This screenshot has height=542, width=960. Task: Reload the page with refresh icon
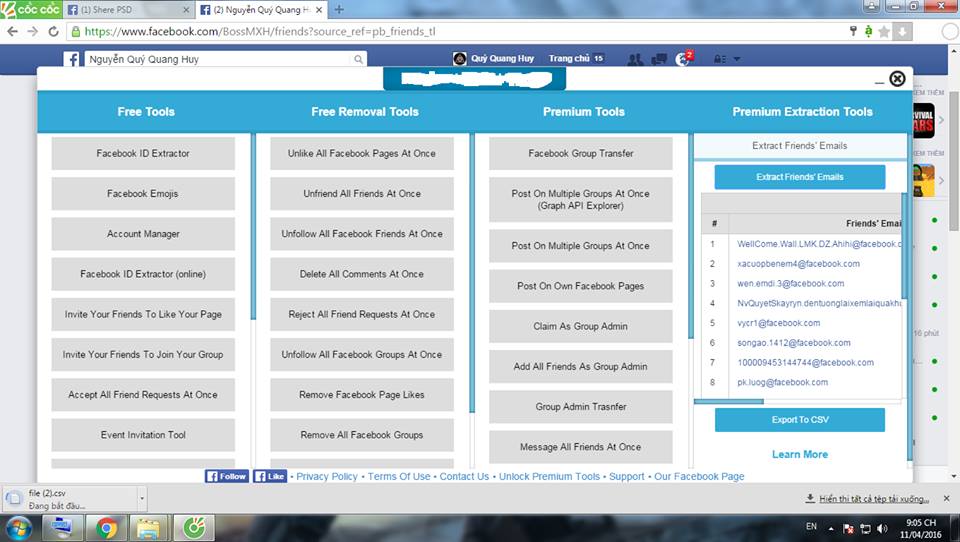tap(53, 31)
